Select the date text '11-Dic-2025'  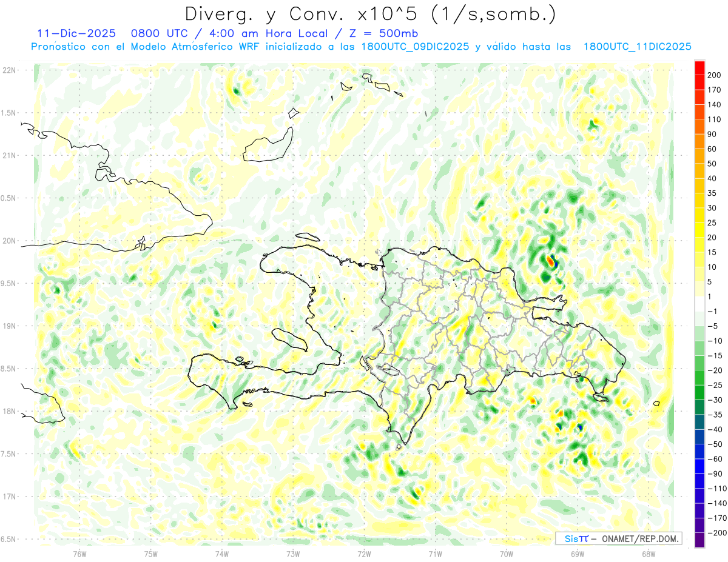(x=76, y=33)
